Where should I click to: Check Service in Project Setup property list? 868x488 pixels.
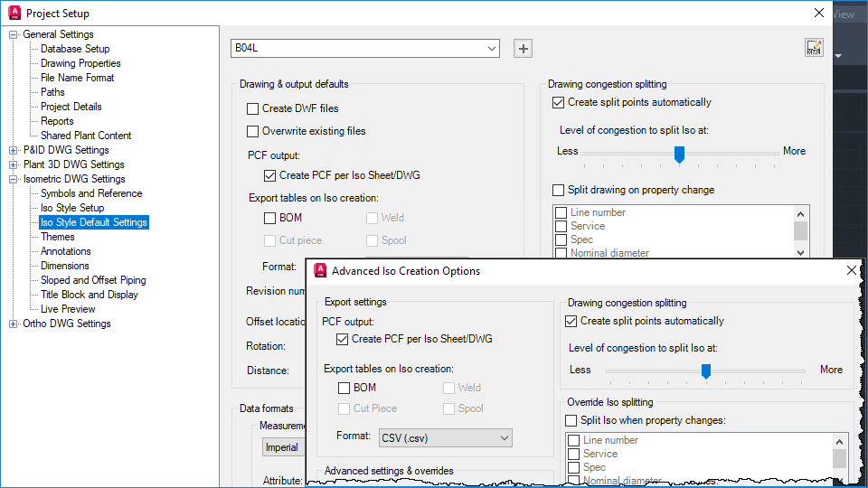click(x=561, y=226)
